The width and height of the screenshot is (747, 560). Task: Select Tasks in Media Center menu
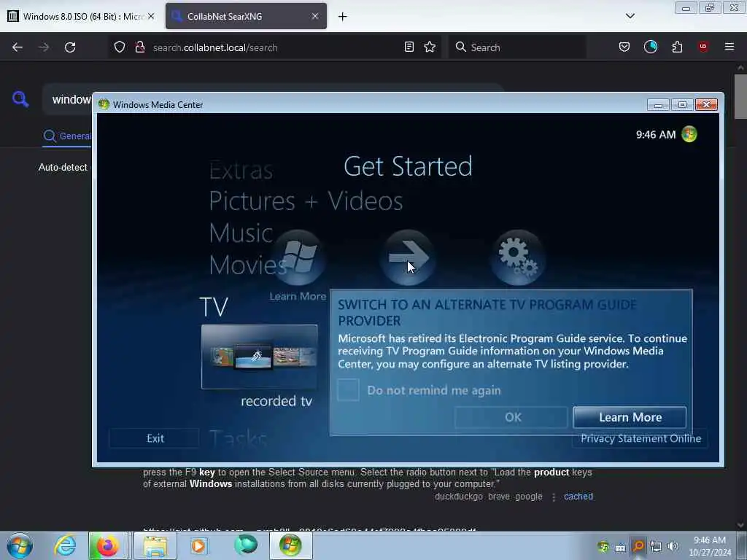click(239, 438)
